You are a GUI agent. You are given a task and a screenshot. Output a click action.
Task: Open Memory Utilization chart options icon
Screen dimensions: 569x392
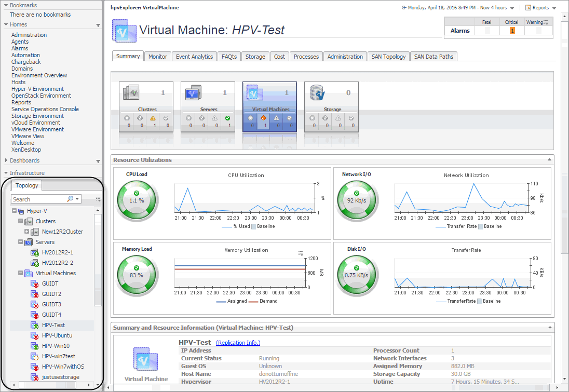click(x=301, y=253)
